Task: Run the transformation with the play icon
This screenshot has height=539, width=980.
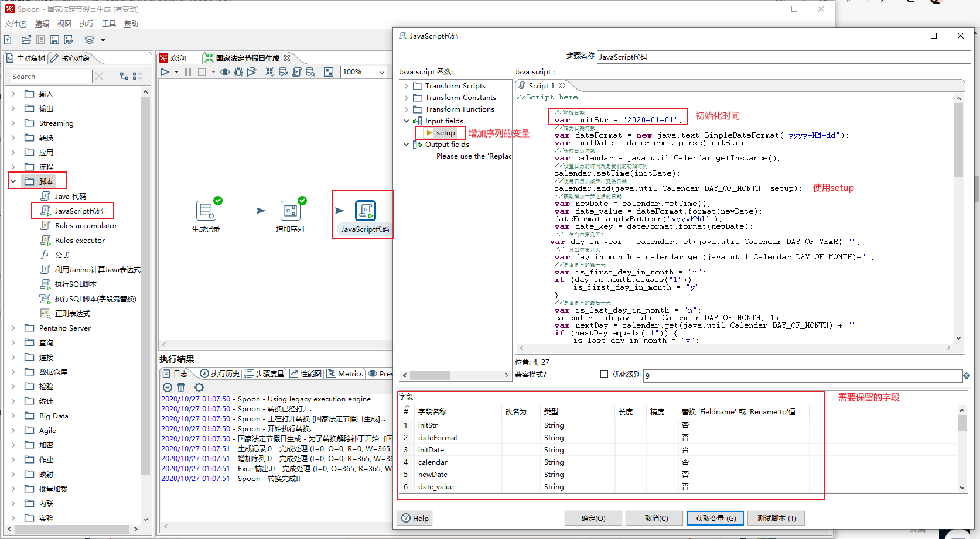Action: pyautogui.click(x=165, y=72)
